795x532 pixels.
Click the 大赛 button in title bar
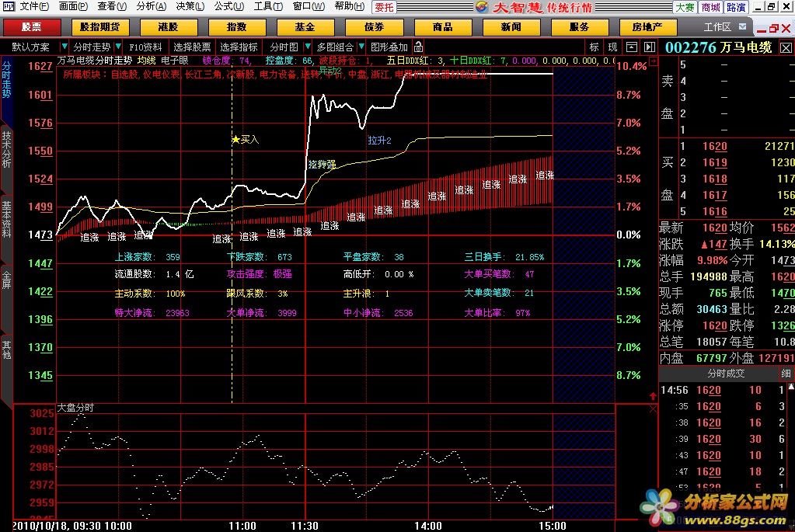tap(685, 7)
